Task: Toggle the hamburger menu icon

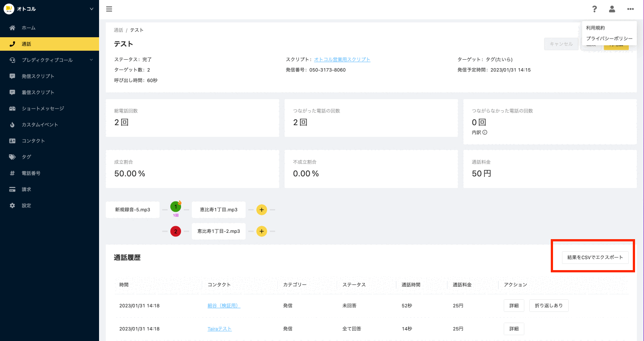Action: pyautogui.click(x=109, y=9)
